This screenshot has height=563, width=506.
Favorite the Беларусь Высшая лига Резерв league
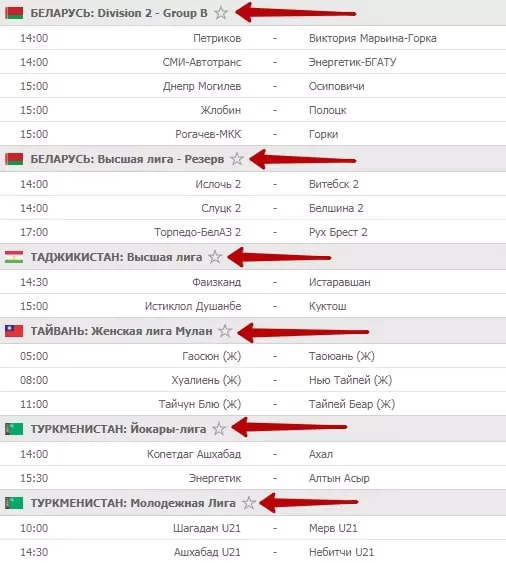point(237,159)
